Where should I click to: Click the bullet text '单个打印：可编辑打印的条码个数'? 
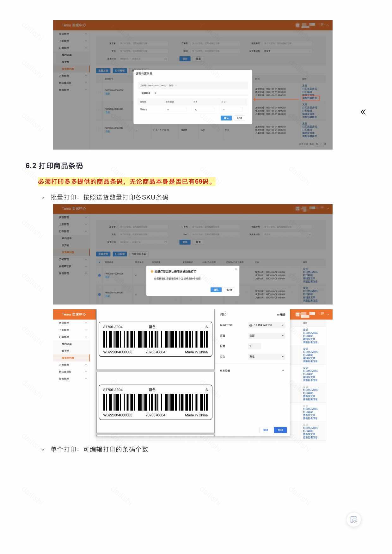pyautogui.click(x=99, y=449)
